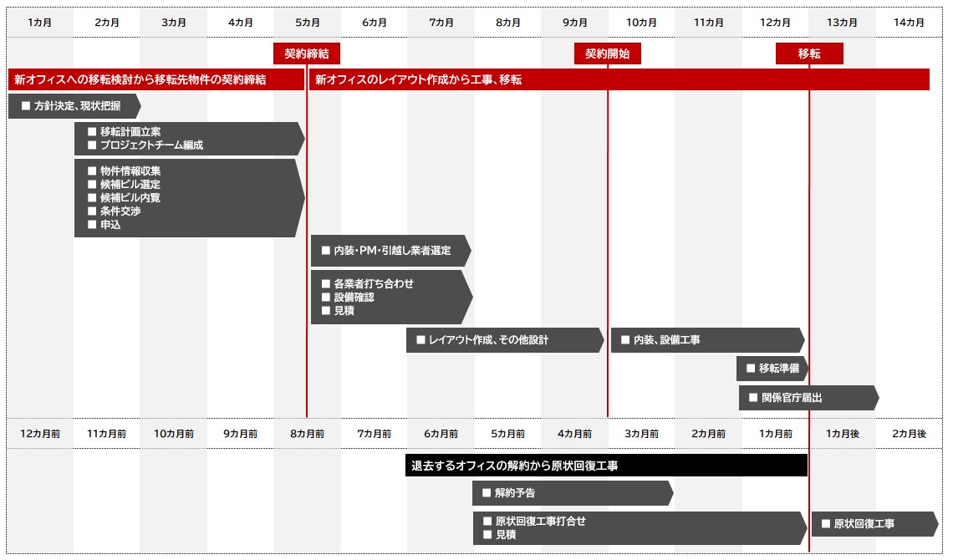Screen dimensions: 953x560
Task: Select the 内装、設備工事 task bar
Action: pyautogui.click(x=706, y=340)
